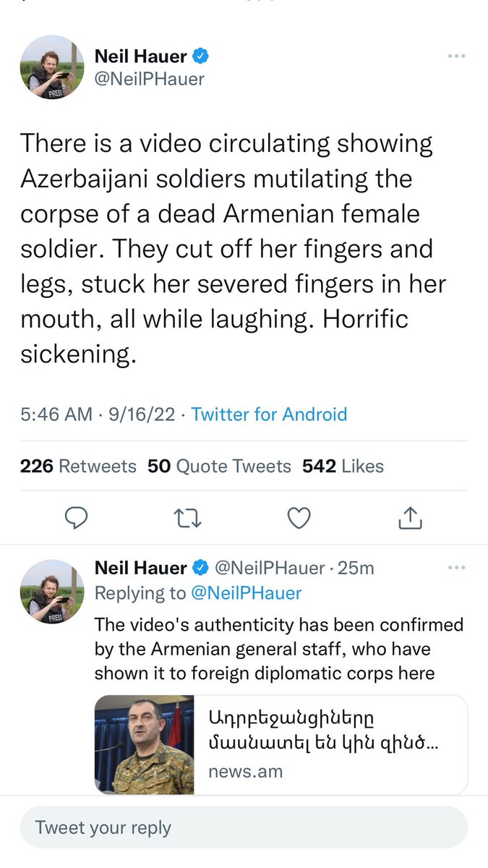Open the @NeilPHauer handle below the top name
Viewport: 488px width, 868px height.
pos(150,80)
